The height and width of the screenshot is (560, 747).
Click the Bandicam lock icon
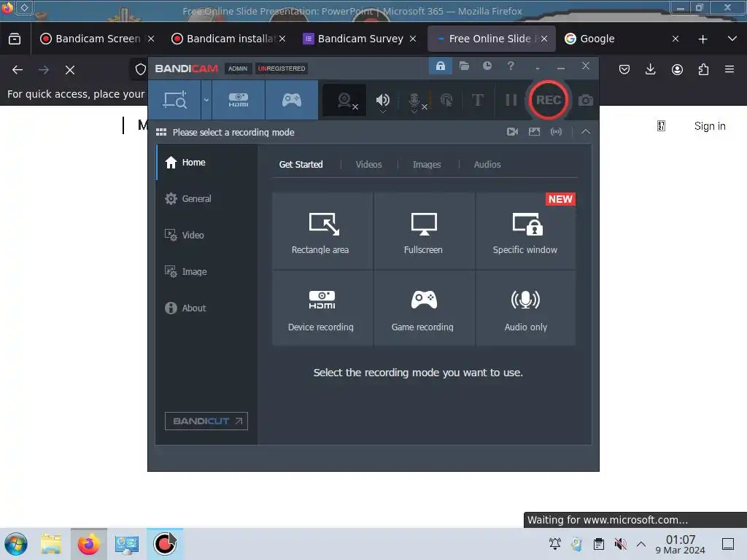tap(440, 66)
